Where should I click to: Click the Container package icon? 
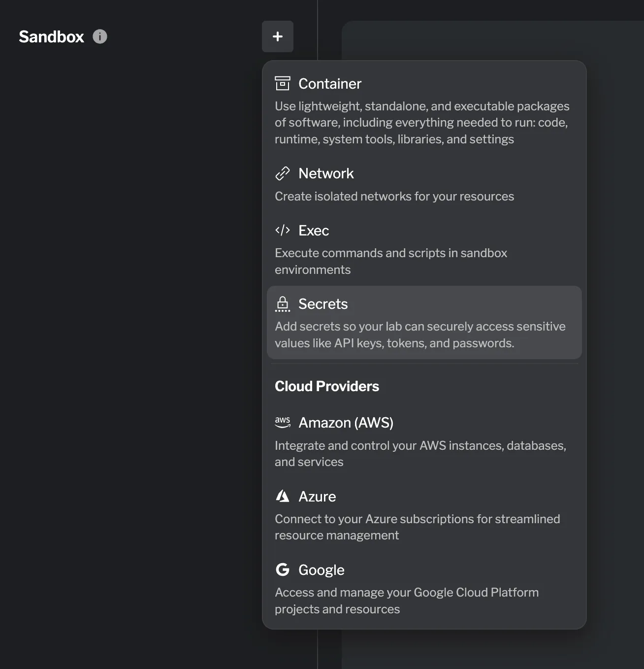283,84
